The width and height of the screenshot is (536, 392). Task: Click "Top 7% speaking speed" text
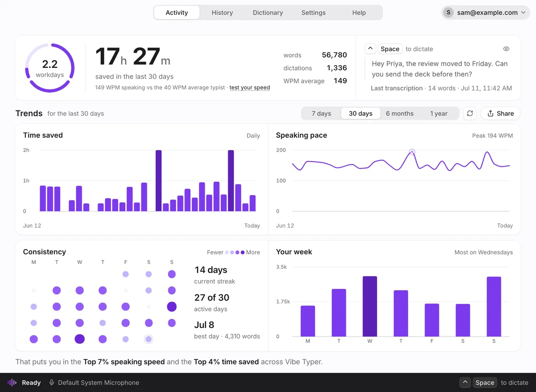pos(124,361)
